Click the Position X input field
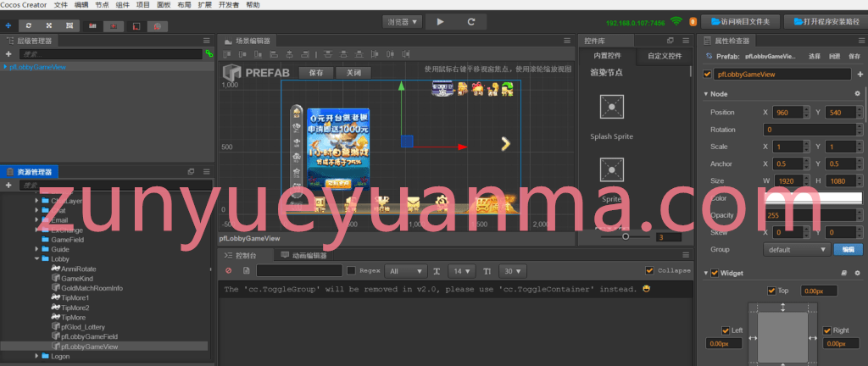This screenshot has width=868, height=366. [x=787, y=112]
